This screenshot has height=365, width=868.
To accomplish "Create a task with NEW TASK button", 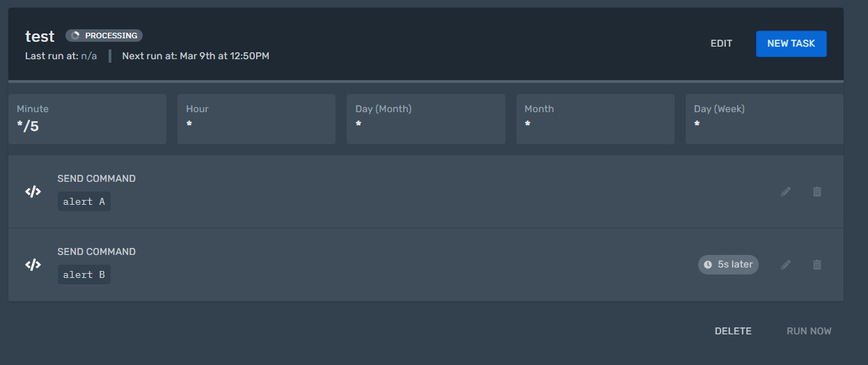I will (x=791, y=43).
